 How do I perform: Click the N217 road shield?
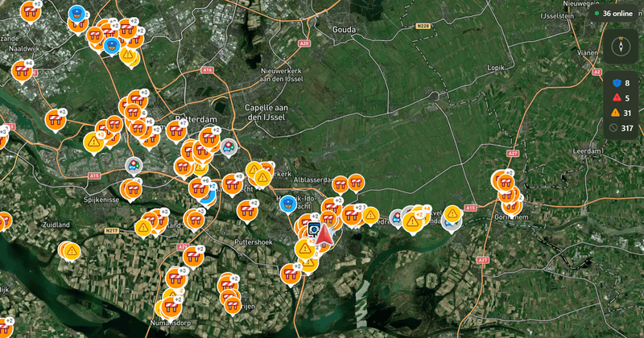(x=111, y=231)
